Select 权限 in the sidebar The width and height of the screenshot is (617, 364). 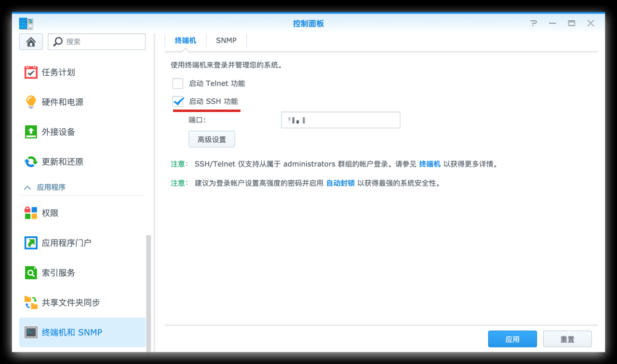coord(82,213)
